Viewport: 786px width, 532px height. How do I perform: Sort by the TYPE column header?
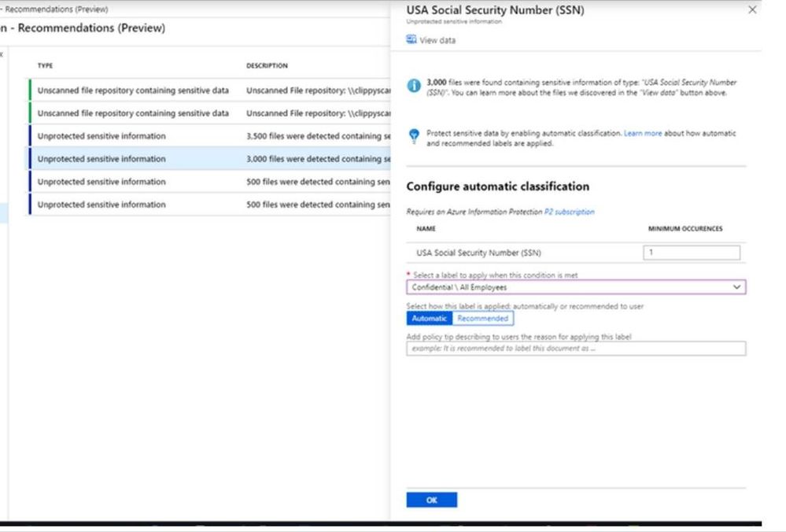(x=46, y=66)
